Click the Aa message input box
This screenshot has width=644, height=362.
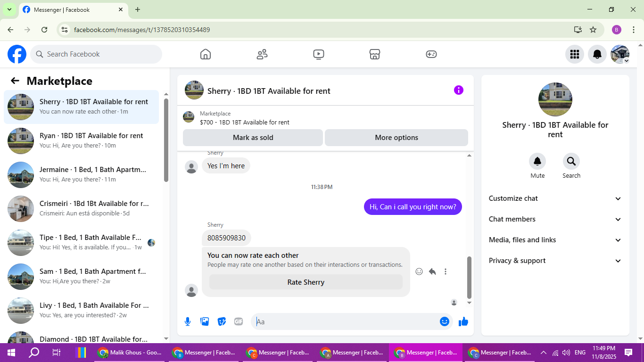346,321
